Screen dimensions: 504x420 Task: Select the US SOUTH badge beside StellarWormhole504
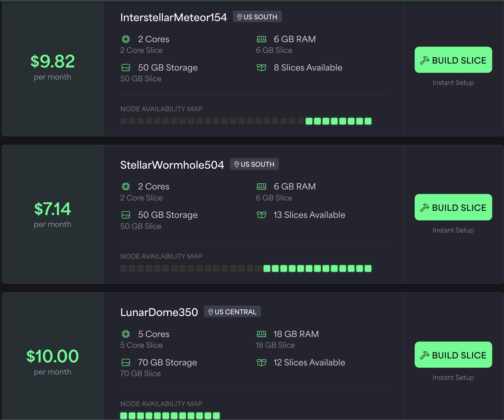(254, 164)
